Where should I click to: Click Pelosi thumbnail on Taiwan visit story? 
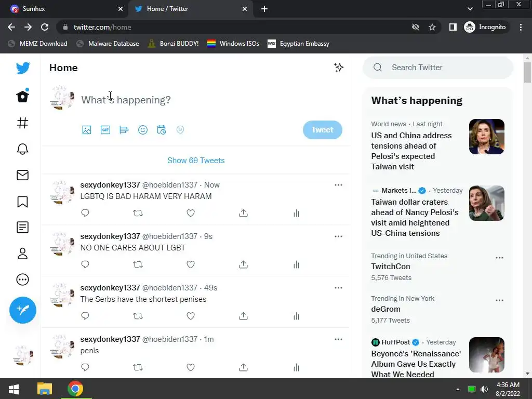tap(486, 137)
